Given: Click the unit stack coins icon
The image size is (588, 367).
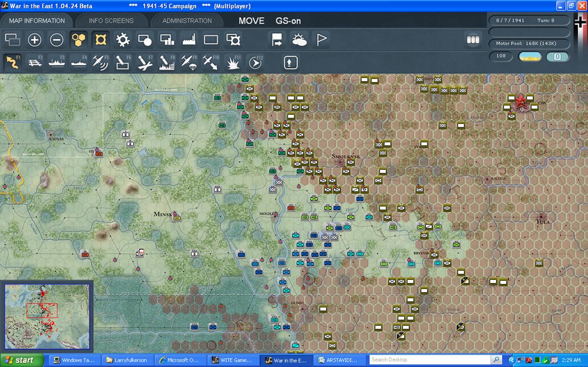Looking at the screenshot, I should (473, 40).
